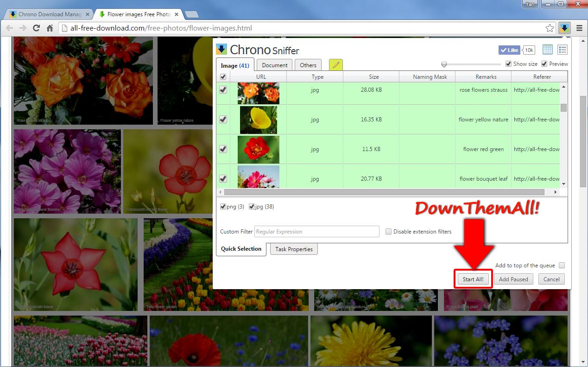Switch Sniffer to grid view
The height and width of the screenshot is (367, 588).
click(547, 50)
